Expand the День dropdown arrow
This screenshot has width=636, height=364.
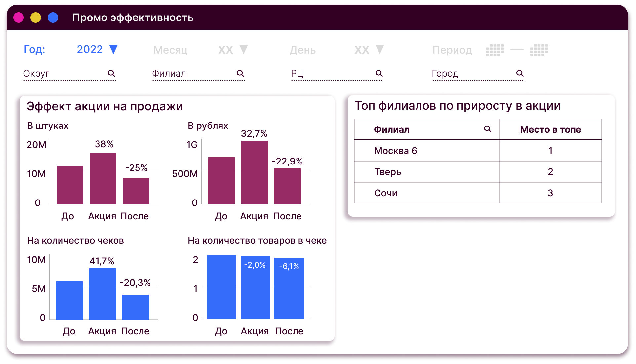point(380,49)
